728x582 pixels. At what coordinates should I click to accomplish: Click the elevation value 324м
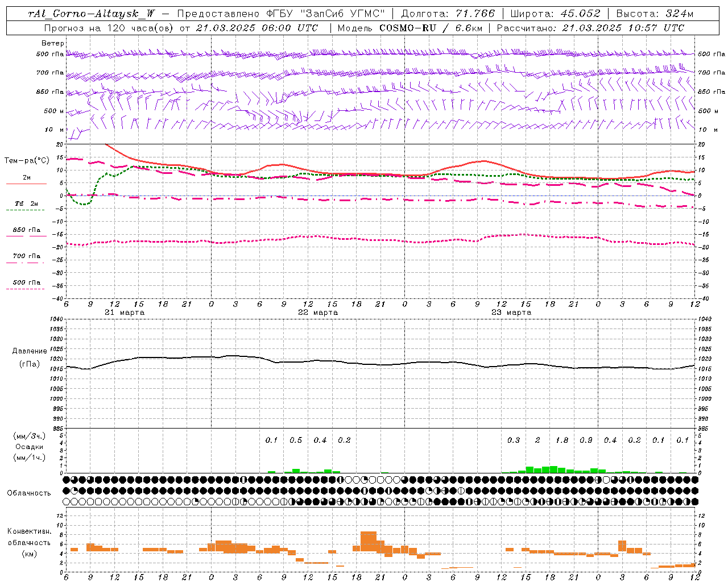click(x=678, y=14)
